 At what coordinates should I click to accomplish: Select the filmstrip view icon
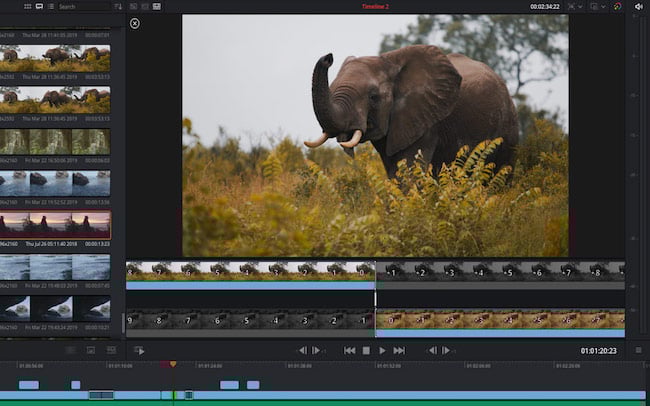click(39, 6)
